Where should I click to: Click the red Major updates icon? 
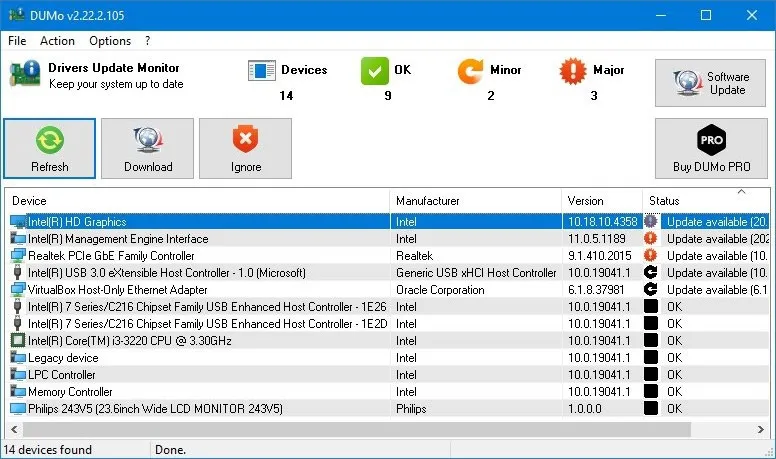(572, 71)
